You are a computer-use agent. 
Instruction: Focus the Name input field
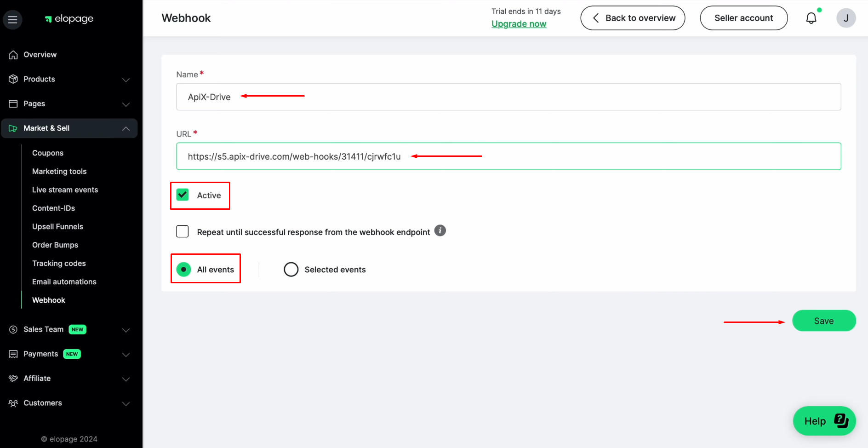[508, 97]
